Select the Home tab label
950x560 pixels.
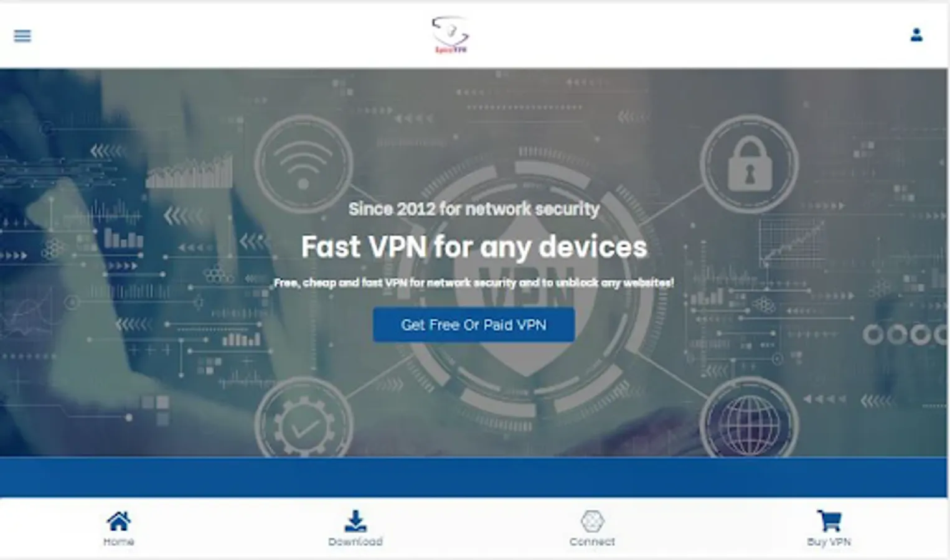coord(118,542)
